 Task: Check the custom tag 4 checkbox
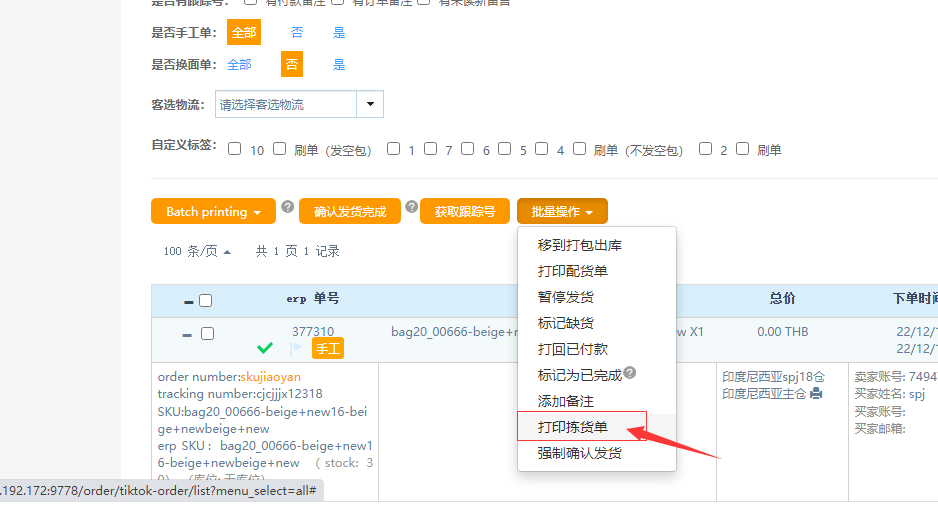click(541, 149)
